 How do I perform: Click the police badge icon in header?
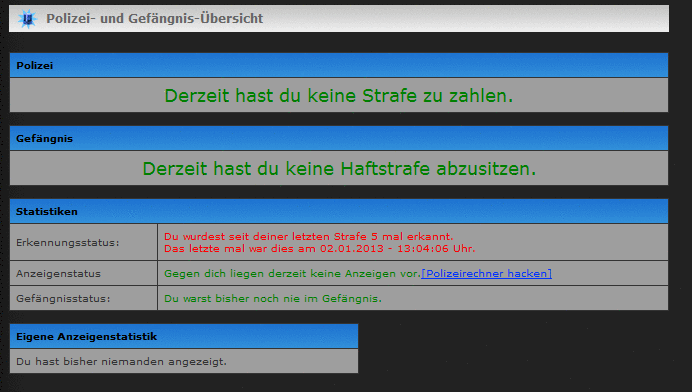tap(27, 19)
